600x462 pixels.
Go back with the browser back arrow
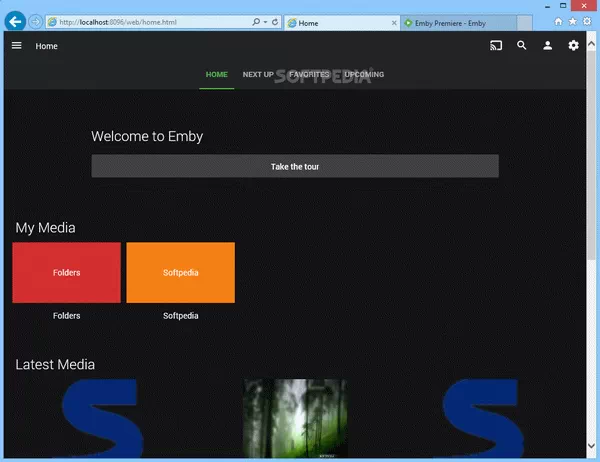click(15, 22)
